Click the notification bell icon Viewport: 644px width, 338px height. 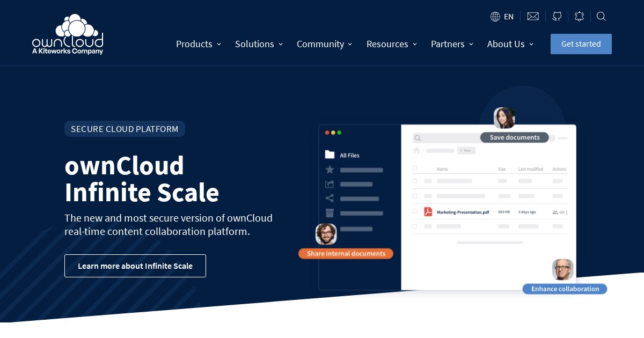[x=579, y=17]
